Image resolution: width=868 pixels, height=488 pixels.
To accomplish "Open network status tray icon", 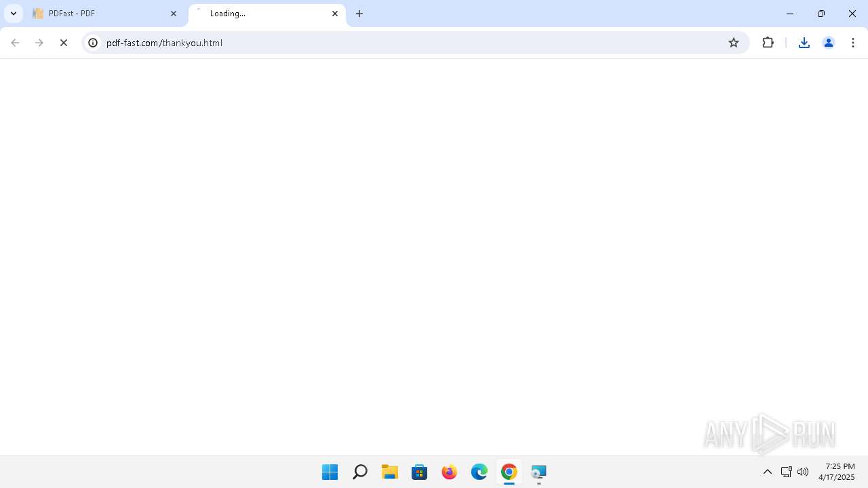I will (x=787, y=472).
